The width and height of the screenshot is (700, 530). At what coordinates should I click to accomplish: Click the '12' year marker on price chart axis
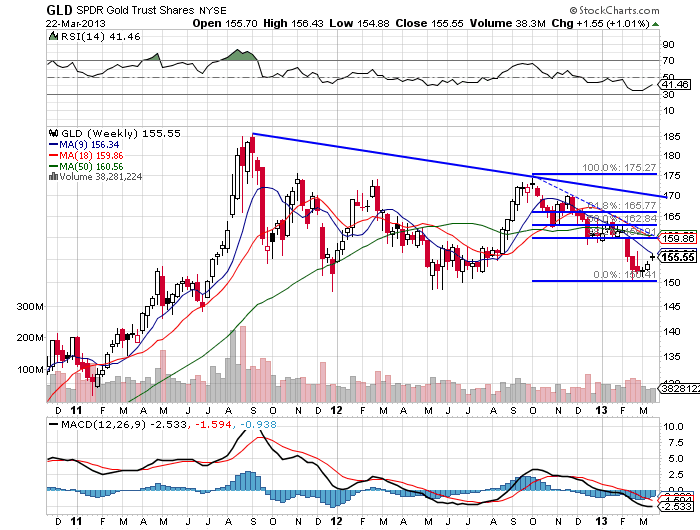[336, 410]
